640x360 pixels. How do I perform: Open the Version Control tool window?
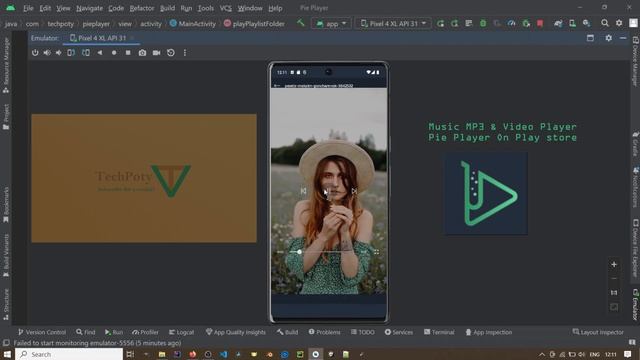pos(42,332)
